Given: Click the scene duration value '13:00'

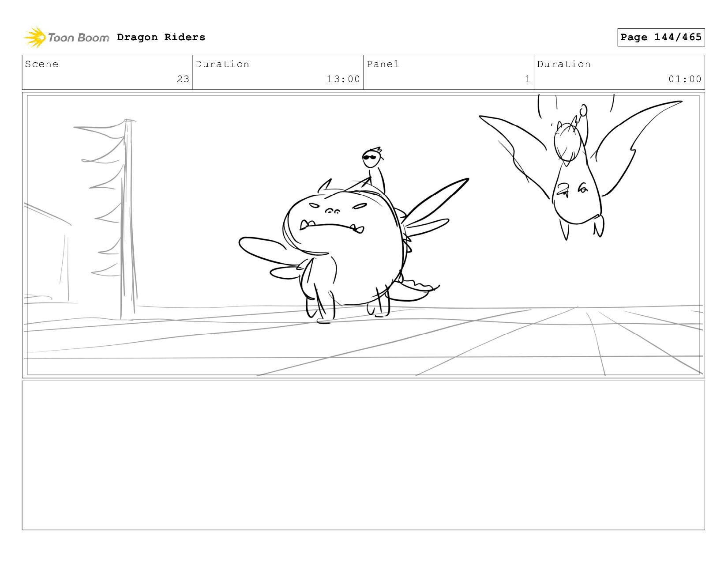Looking at the screenshot, I should point(343,79).
